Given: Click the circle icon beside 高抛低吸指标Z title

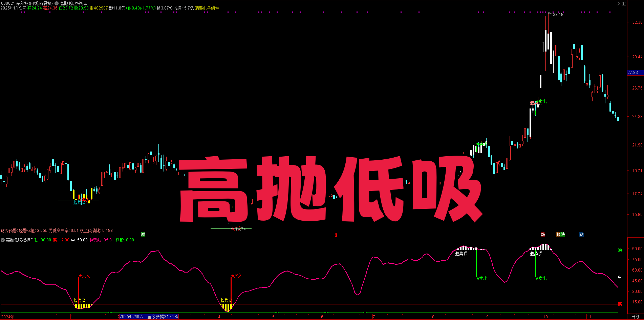Looking at the screenshot, I should coord(57,3).
